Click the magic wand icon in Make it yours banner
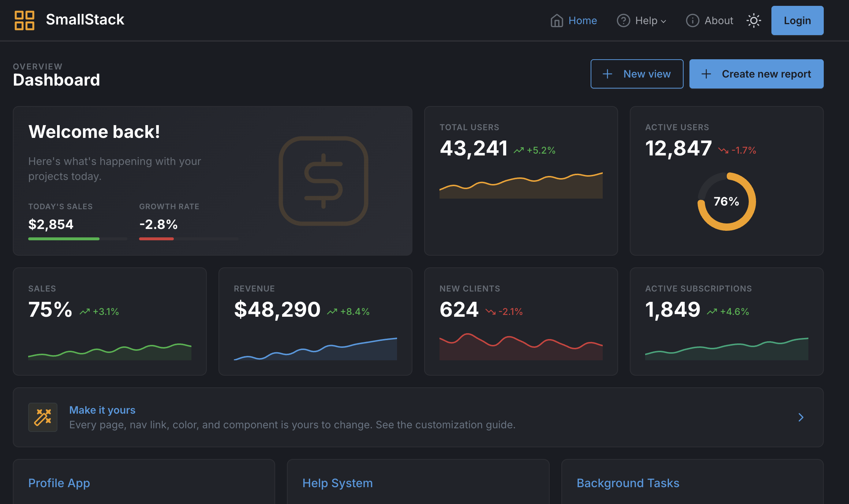 pos(42,417)
